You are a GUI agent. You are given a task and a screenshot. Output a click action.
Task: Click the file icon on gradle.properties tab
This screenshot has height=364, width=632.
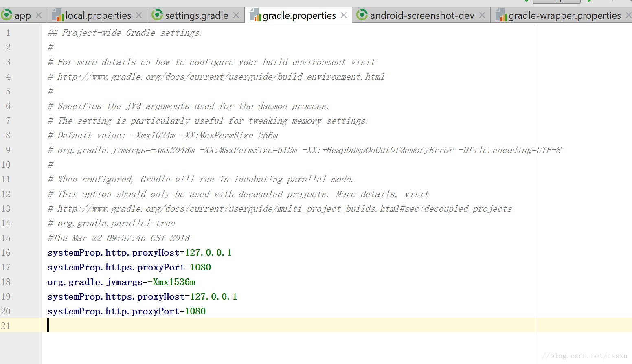(255, 15)
